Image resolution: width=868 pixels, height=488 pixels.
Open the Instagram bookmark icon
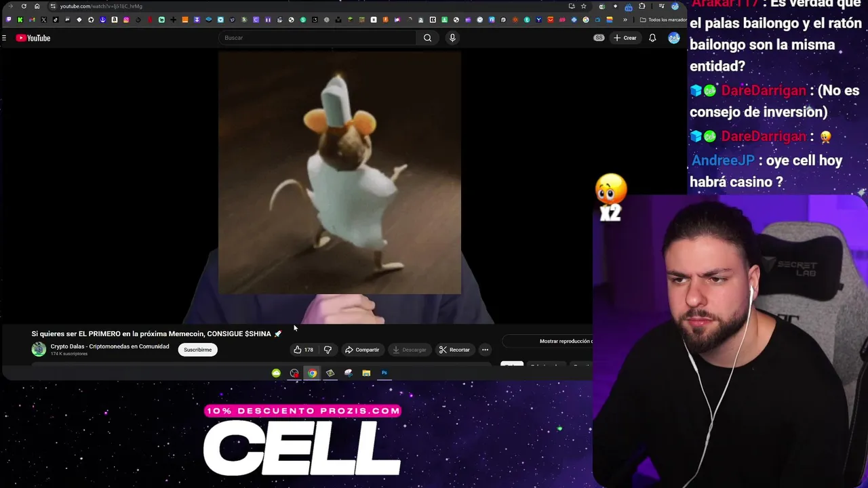(x=126, y=20)
